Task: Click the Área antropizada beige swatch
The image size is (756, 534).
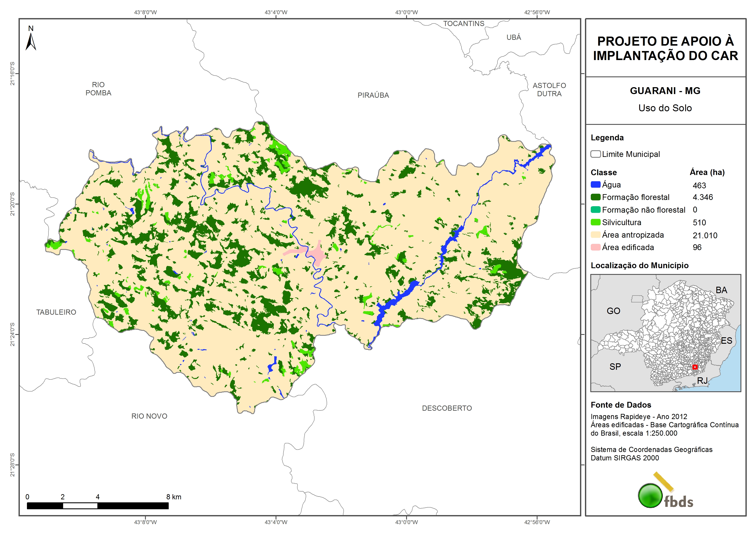Action: pos(595,235)
